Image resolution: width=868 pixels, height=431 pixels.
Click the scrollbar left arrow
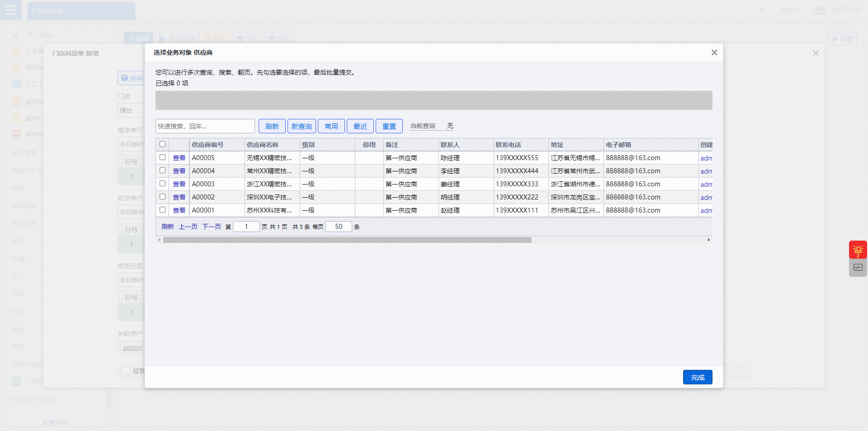(159, 240)
